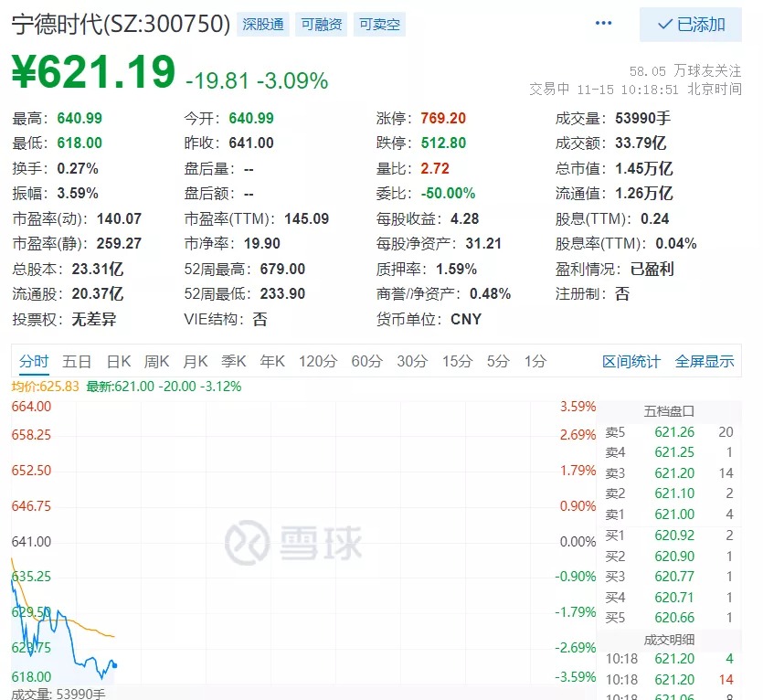Click the 10:18 trade row with volume 4
Image resolution: width=763 pixels, height=700 pixels.
(x=669, y=659)
